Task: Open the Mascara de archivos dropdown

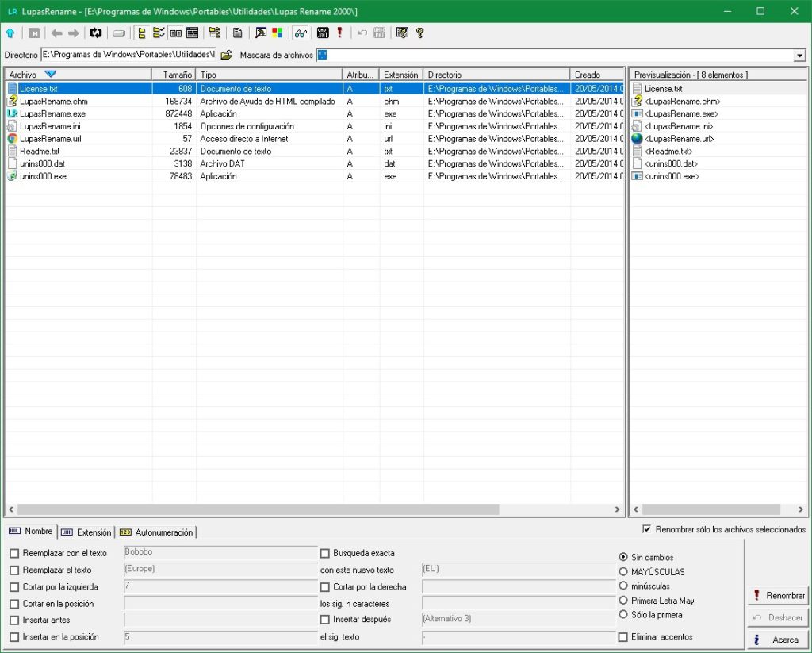Action: [x=799, y=56]
